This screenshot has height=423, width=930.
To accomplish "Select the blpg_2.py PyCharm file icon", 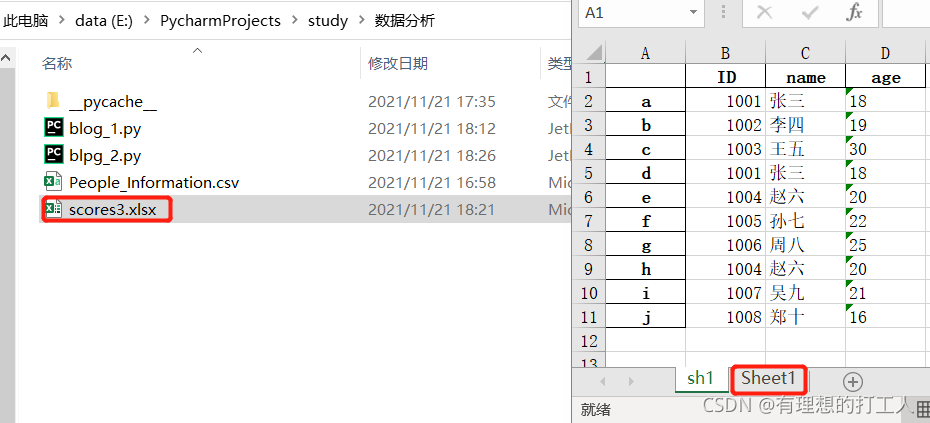I will (x=53, y=155).
